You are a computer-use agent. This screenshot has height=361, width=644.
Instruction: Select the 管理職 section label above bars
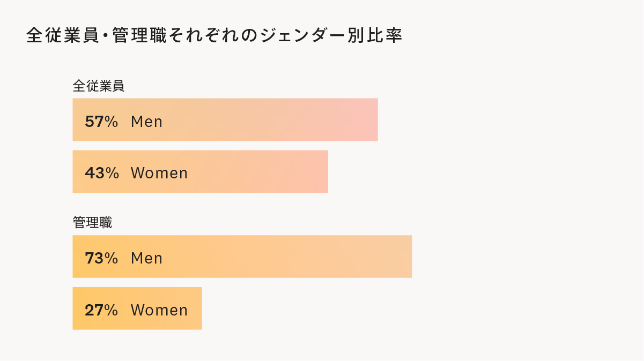click(x=92, y=223)
